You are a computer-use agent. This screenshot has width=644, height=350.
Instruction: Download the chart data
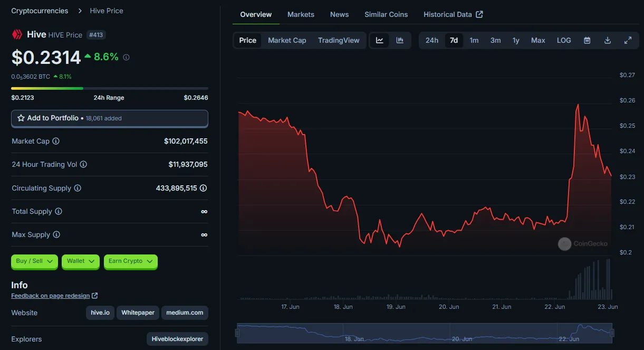(x=608, y=40)
